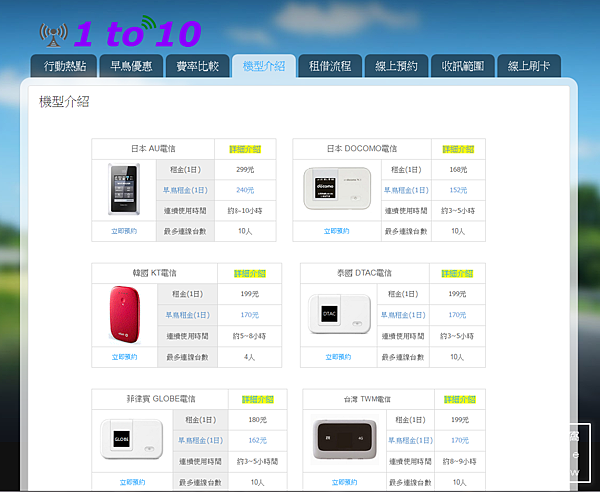Click the 日本 DOCOMO電信 heading
Image resolution: width=600 pixels, height=492 pixels.
point(362,148)
